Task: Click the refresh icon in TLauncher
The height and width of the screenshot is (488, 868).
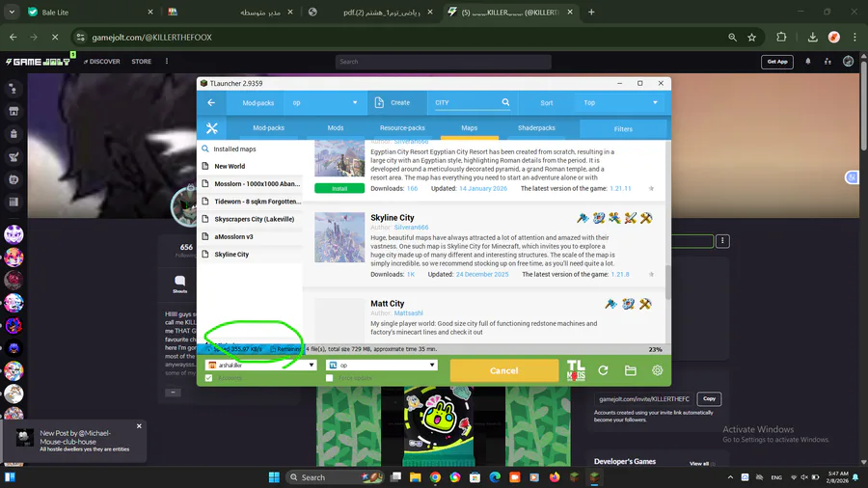Action: [603, 370]
